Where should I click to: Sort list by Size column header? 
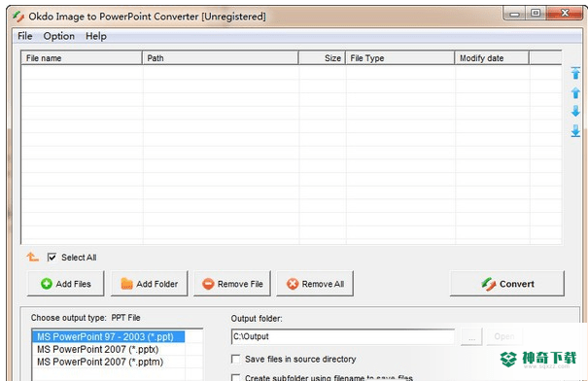(322, 58)
